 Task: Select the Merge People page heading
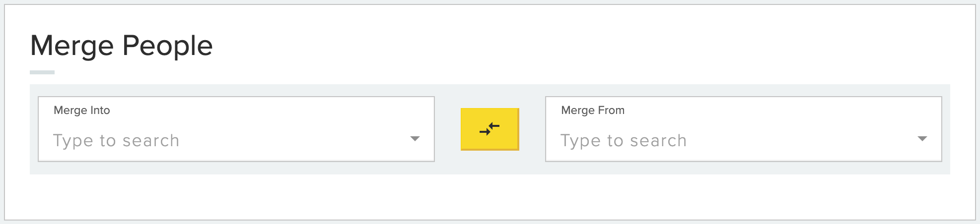tap(122, 46)
